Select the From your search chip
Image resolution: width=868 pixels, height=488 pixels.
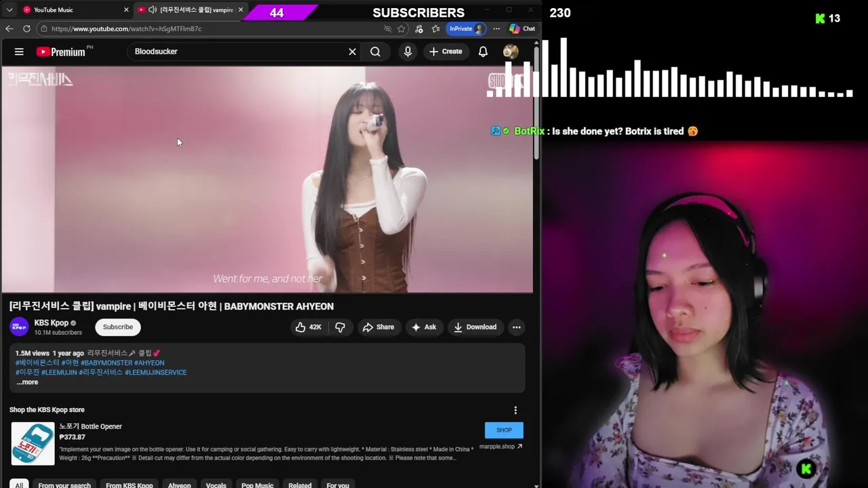[64, 485]
